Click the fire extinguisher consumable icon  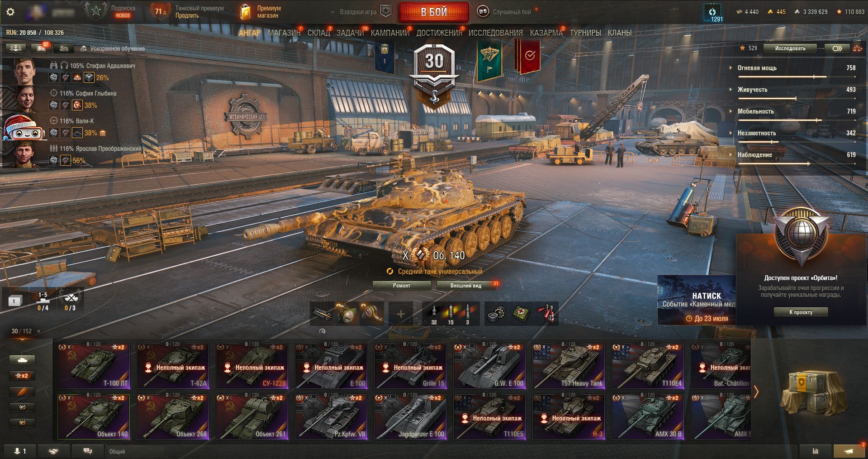[x=545, y=313]
